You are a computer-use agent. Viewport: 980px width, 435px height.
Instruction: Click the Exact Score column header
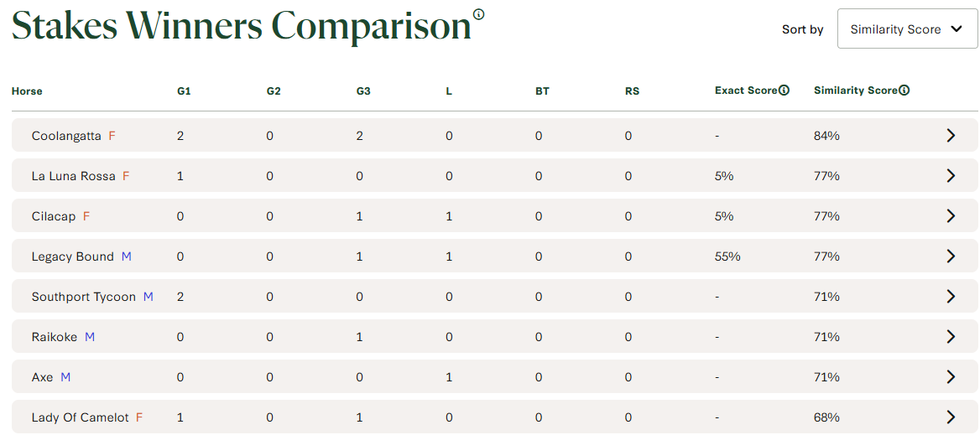tap(746, 91)
